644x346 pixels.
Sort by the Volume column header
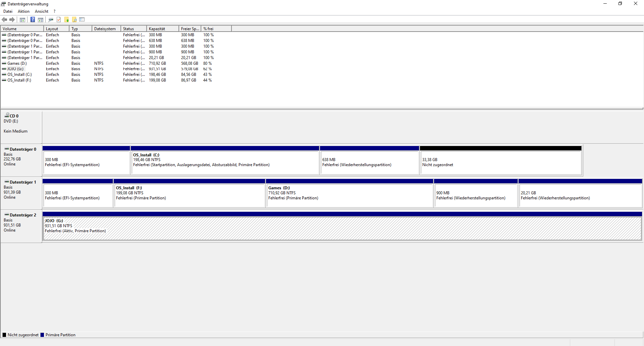pos(22,29)
